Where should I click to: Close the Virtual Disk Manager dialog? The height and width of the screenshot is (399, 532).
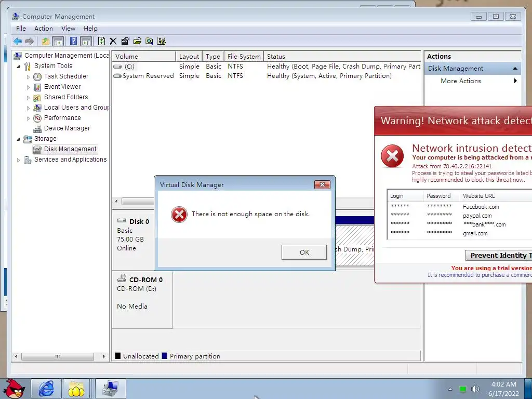(322, 184)
